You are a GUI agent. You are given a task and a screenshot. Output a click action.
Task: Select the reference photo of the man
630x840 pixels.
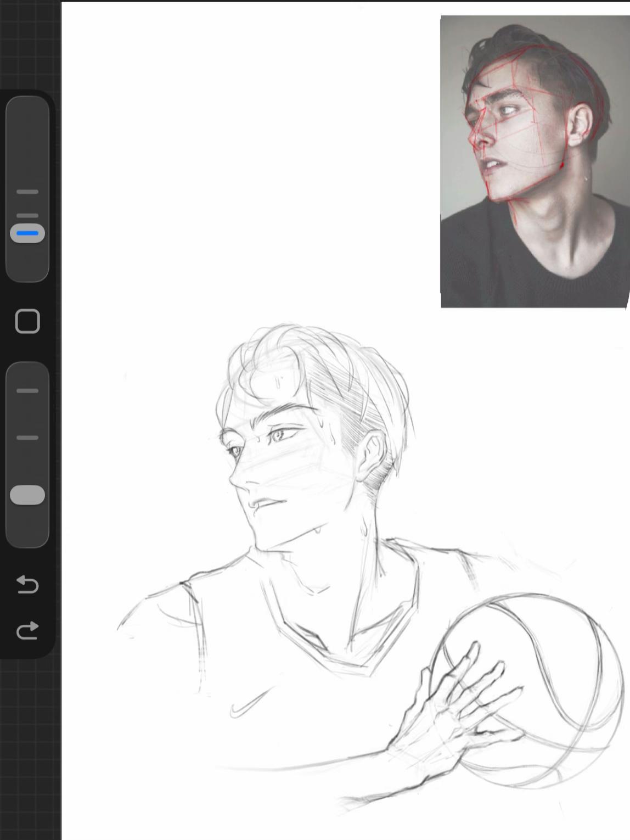coord(535,161)
